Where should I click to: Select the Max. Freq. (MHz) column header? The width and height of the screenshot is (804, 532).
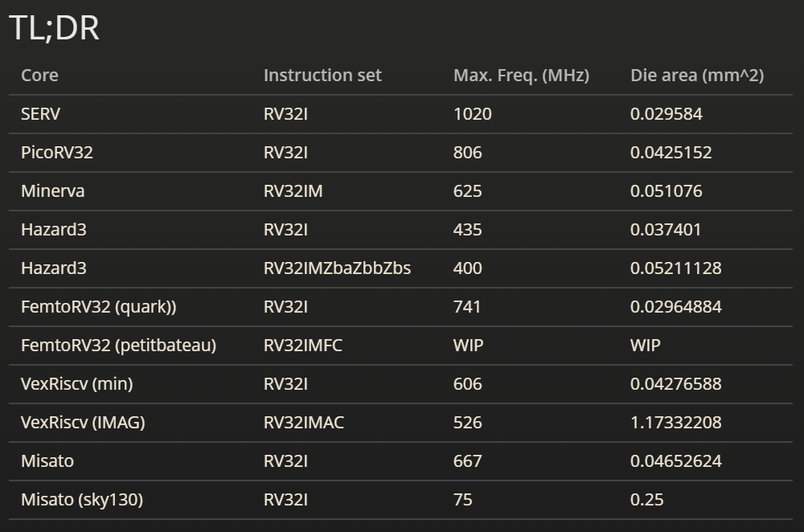click(522, 76)
